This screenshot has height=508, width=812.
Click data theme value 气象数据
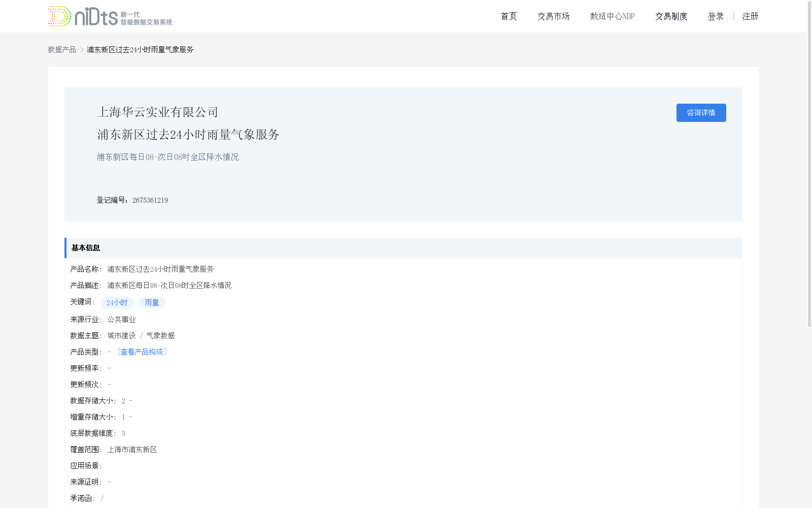(x=160, y=335)
